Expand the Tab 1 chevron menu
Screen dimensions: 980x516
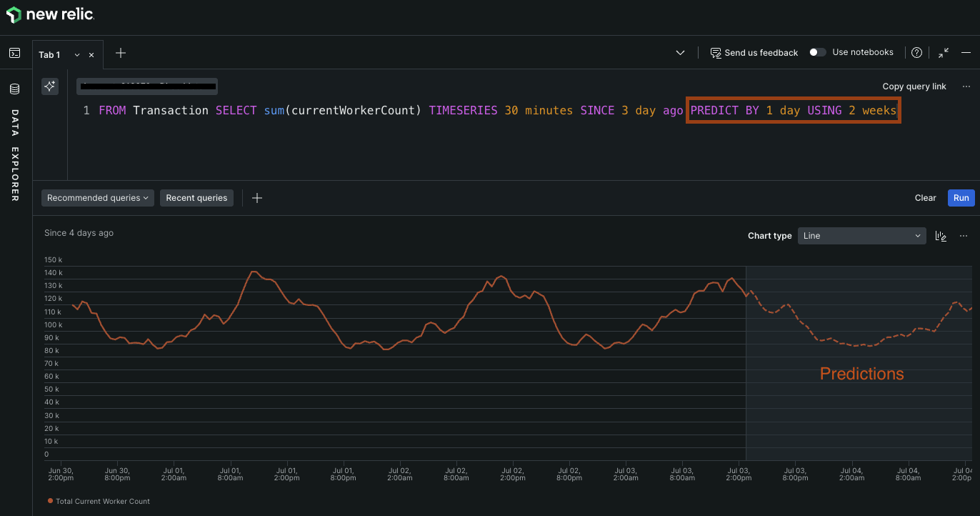[x=77, y=55]
